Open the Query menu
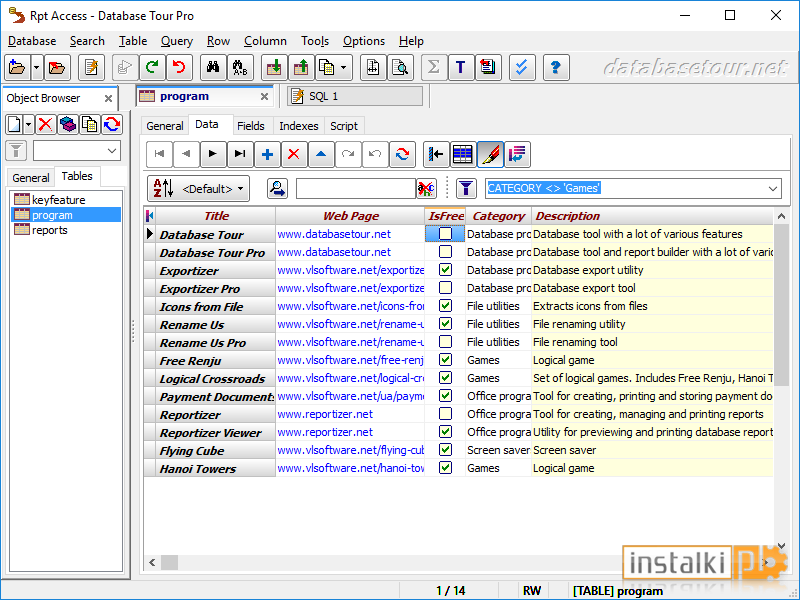 177,41
